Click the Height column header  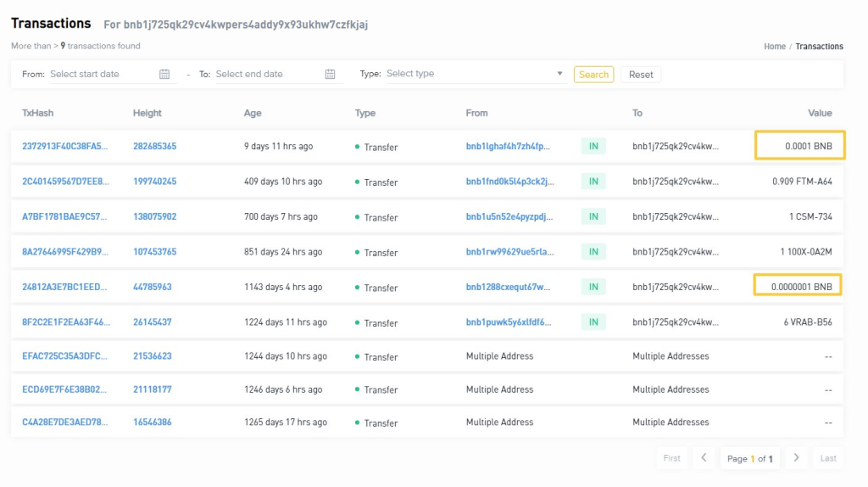(x=147, y=113)
